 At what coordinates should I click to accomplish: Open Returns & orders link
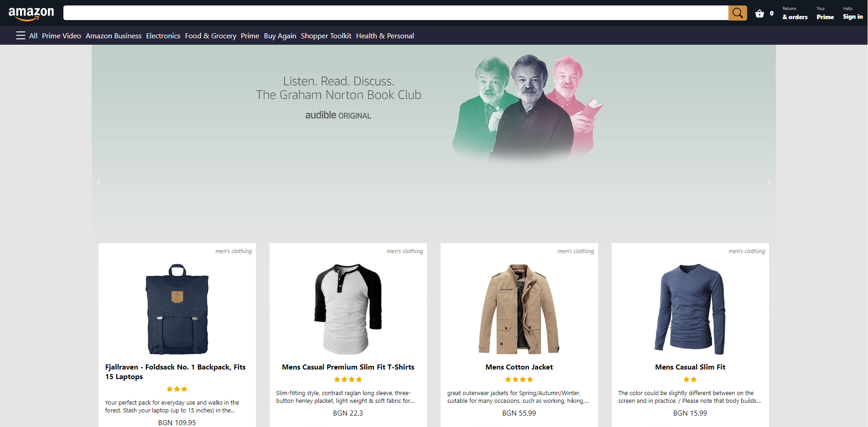click(x=795, y=13)
